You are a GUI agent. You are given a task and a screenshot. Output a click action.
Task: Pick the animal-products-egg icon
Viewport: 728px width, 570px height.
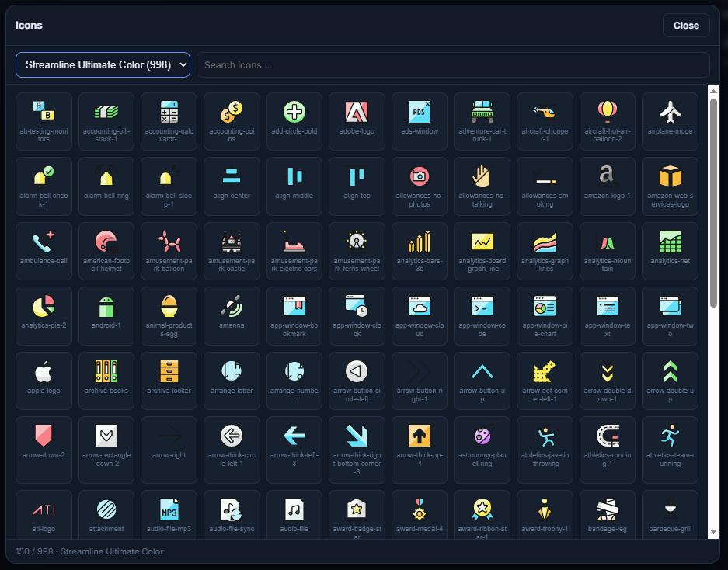point(169,316)
